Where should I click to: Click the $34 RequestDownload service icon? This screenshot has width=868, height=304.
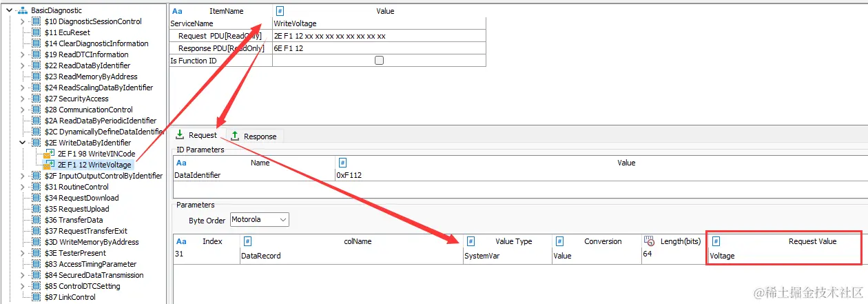[x=36, y=198]
